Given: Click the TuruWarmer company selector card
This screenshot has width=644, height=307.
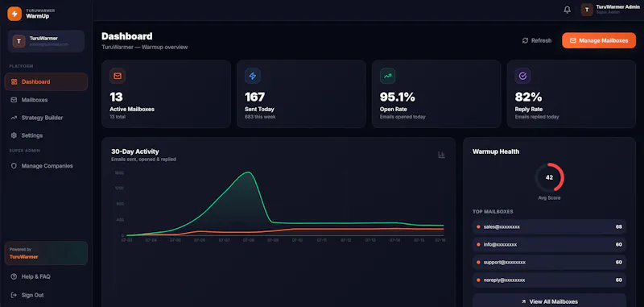Looking at the screenshot, I should click(46, 41).
